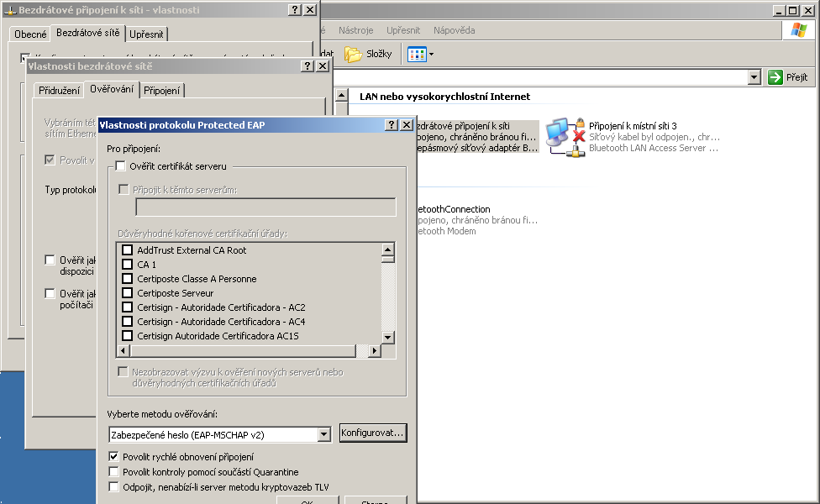820x504 pixels.
Task: Open the Nástroje menu
Action: tap(355, 30)
